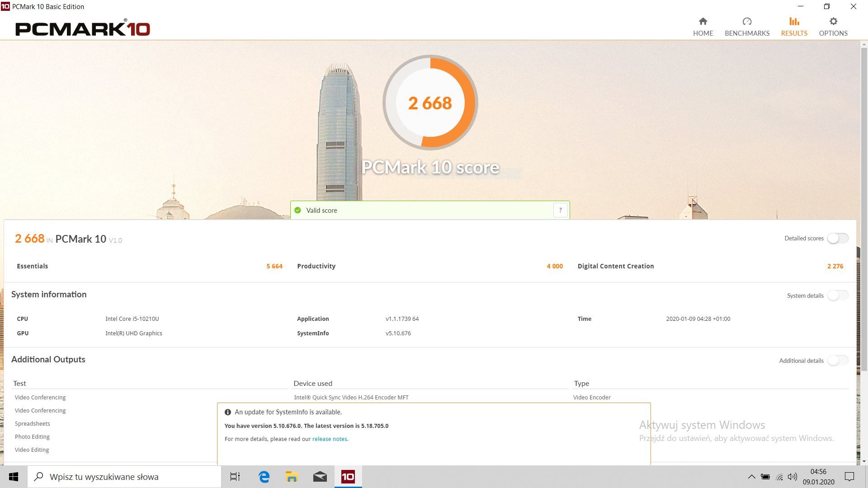Open the volume control in tray
Viewport: 868px width, 488px height.
792,477
